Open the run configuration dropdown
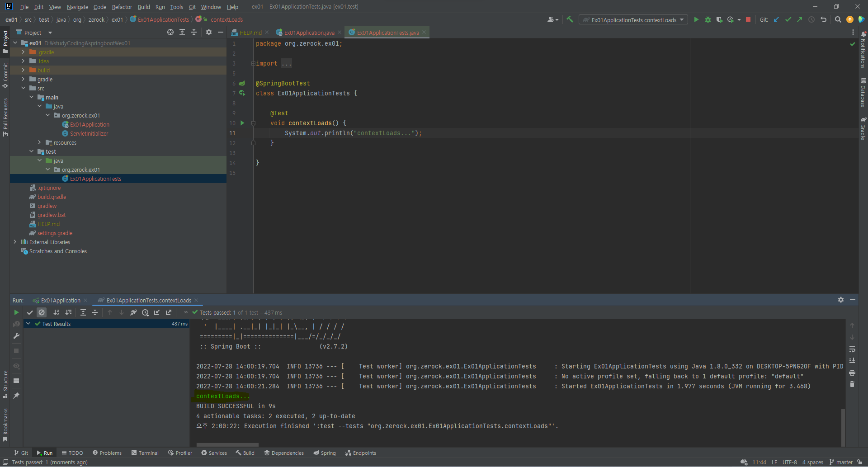The width and height of the screenshot is (868, 467). coord(633,20)
